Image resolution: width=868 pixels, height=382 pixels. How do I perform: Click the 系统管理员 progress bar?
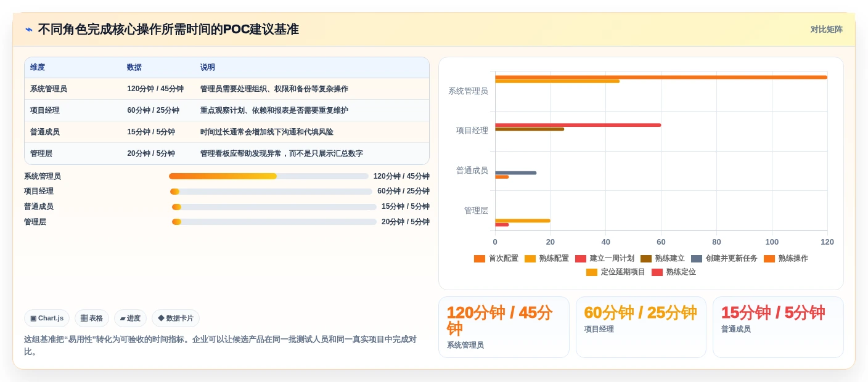coord(269,176)
